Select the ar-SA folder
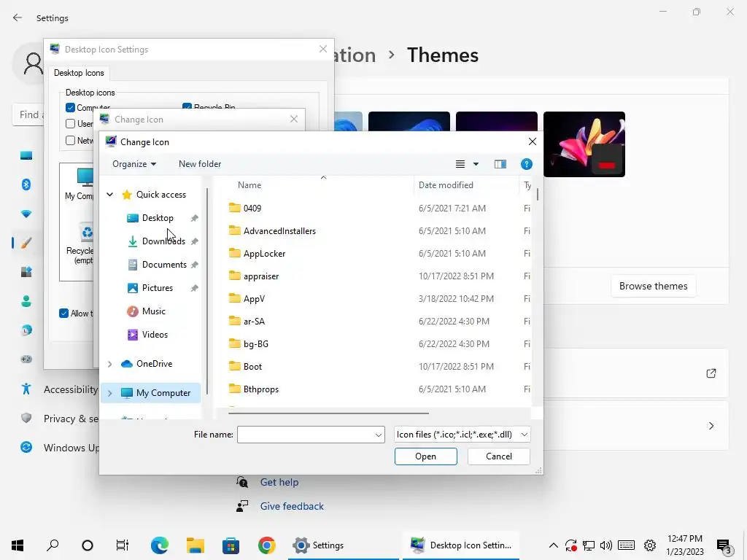Image resolution: width=747 pixels, height=560 pixels. pos(253,322)
